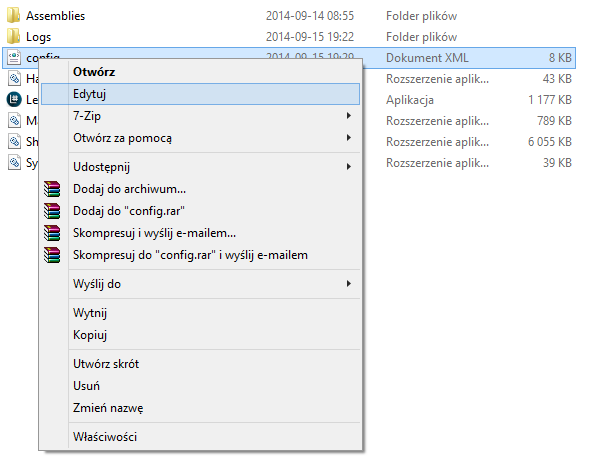Select the Assemblies folder name

55,16
